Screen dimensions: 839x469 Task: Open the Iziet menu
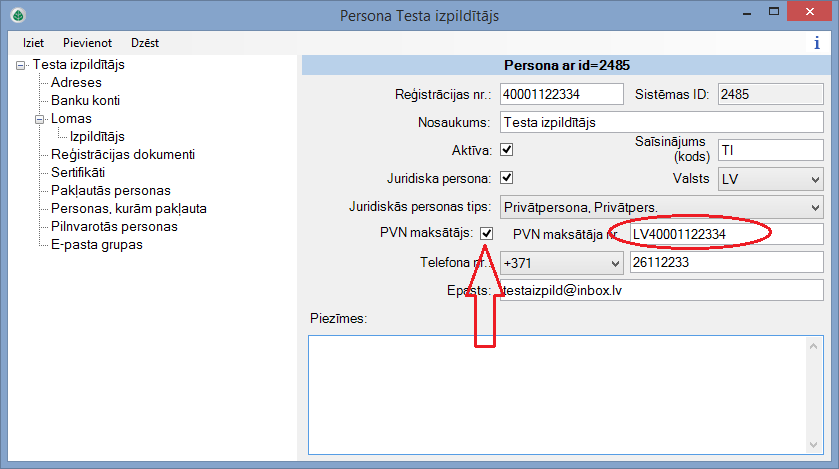click(x=33, y=43)
